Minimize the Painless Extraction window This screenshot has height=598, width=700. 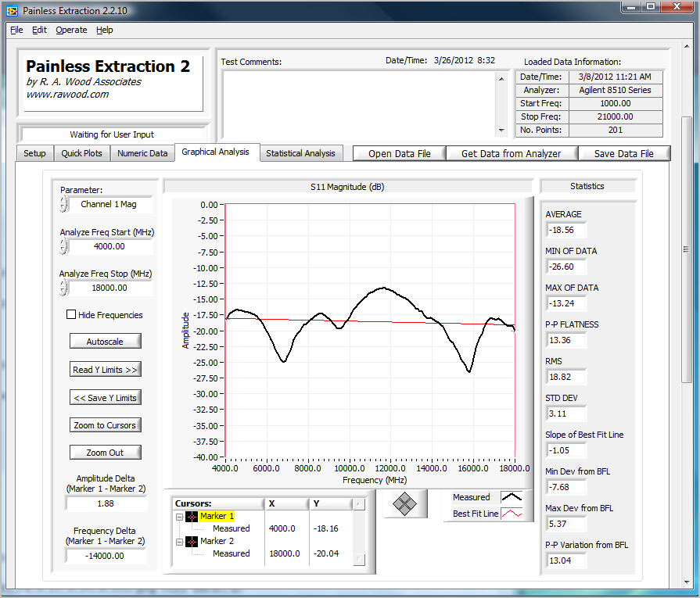click(x=631, y=7)
